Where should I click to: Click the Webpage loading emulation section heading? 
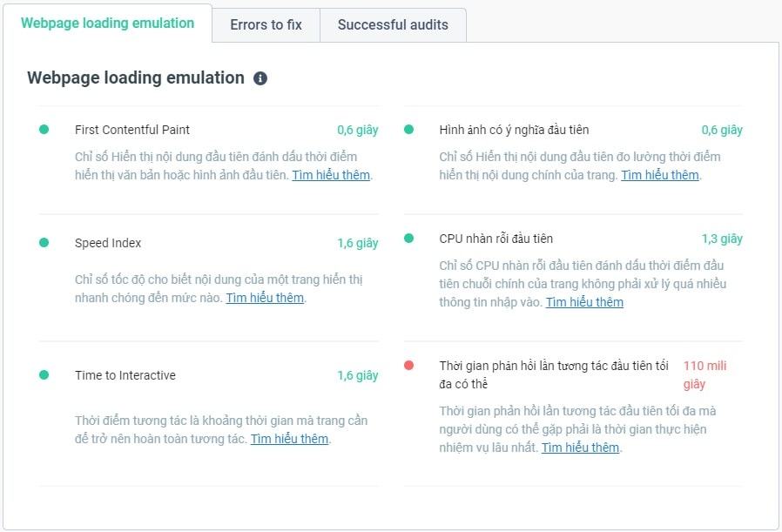point(136,77)
